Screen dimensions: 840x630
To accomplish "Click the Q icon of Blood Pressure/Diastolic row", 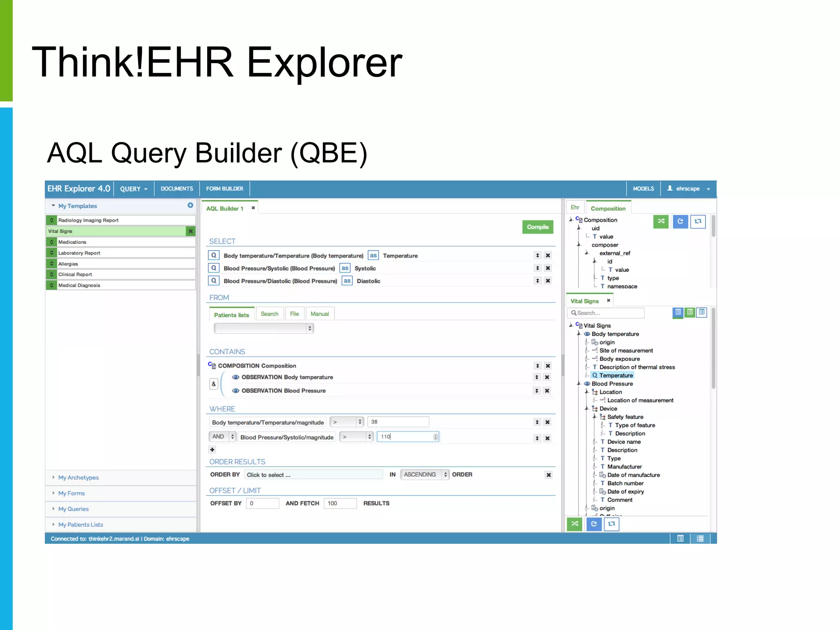I will tap(214, 281).
